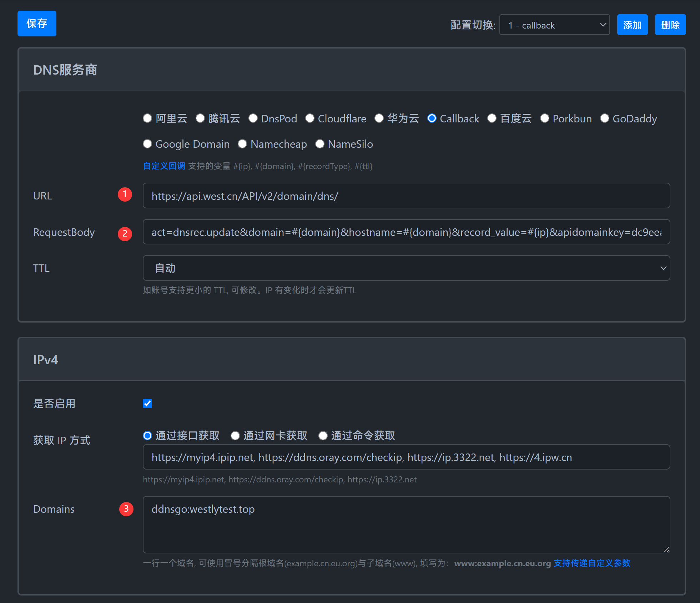Expand the TTL 自动 dropdown
This screenshot has width=700, height=603.
click(406, 268)
